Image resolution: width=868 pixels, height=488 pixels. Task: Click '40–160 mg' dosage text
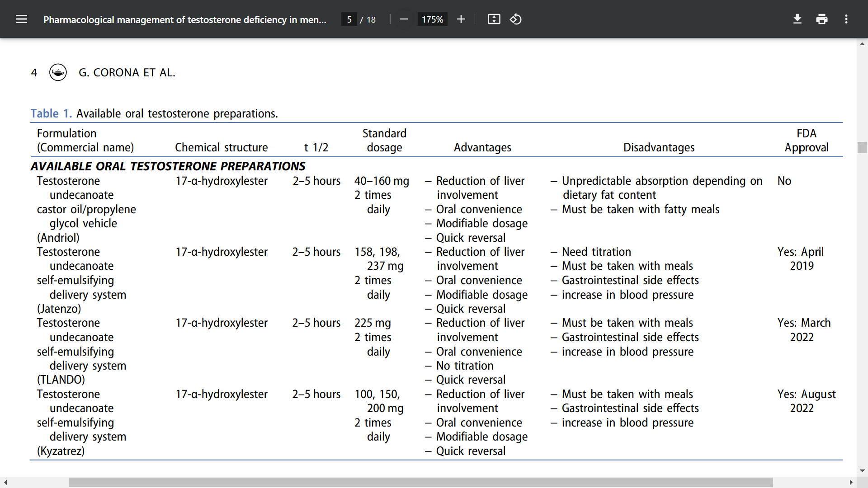[382, 181]
